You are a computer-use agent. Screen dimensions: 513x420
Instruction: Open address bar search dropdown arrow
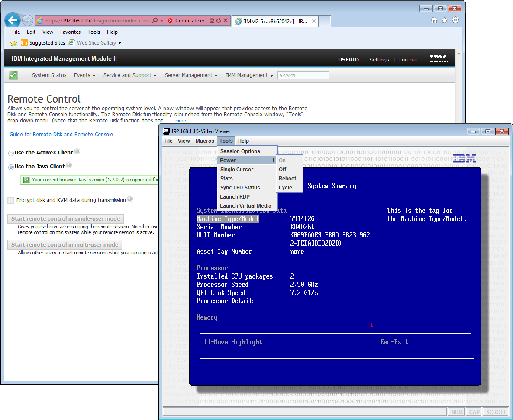[x=161, y=21]
